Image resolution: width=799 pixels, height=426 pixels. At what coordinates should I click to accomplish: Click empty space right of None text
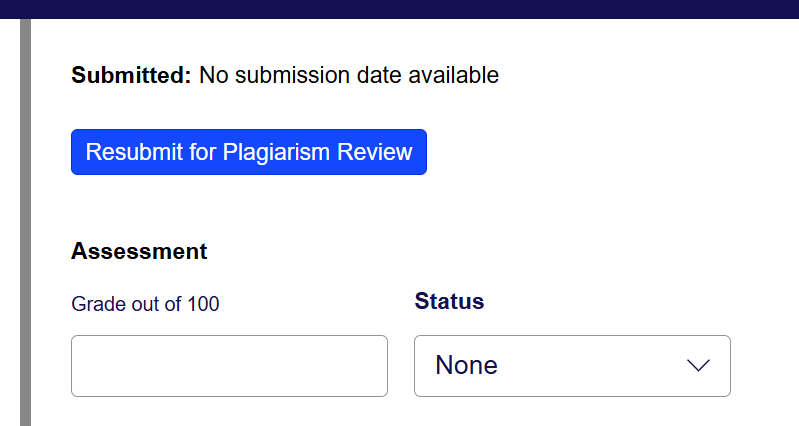(x=591, y=366)
